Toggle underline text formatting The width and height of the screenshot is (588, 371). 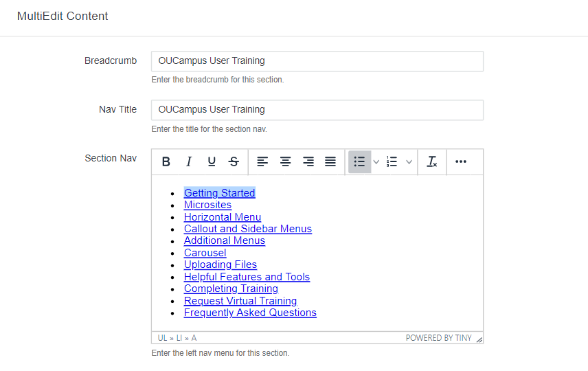click(212, 162)
